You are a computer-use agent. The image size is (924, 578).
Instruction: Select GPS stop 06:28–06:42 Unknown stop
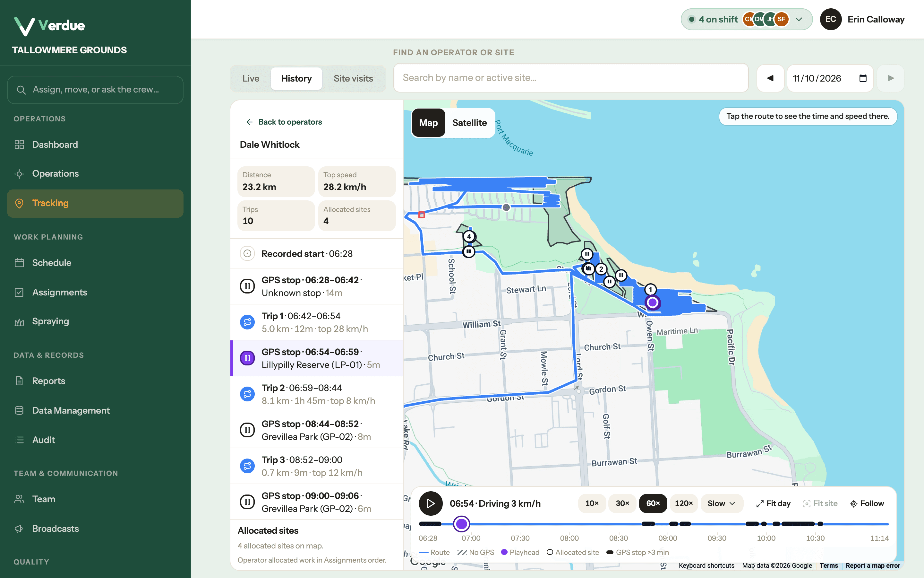click(x=317, y=286)
